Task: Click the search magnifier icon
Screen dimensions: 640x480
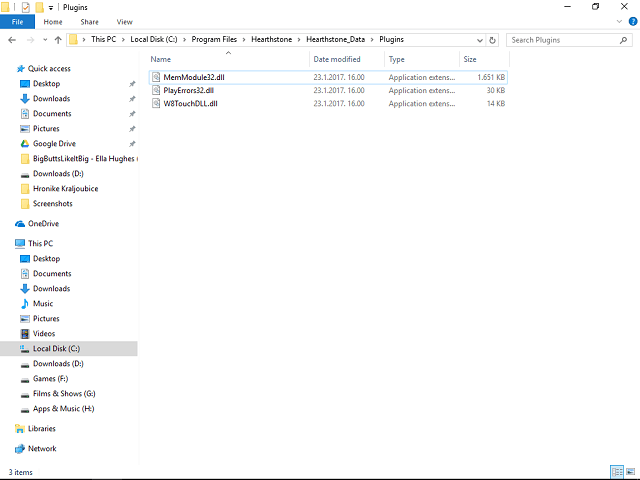Action: [623, 40]
